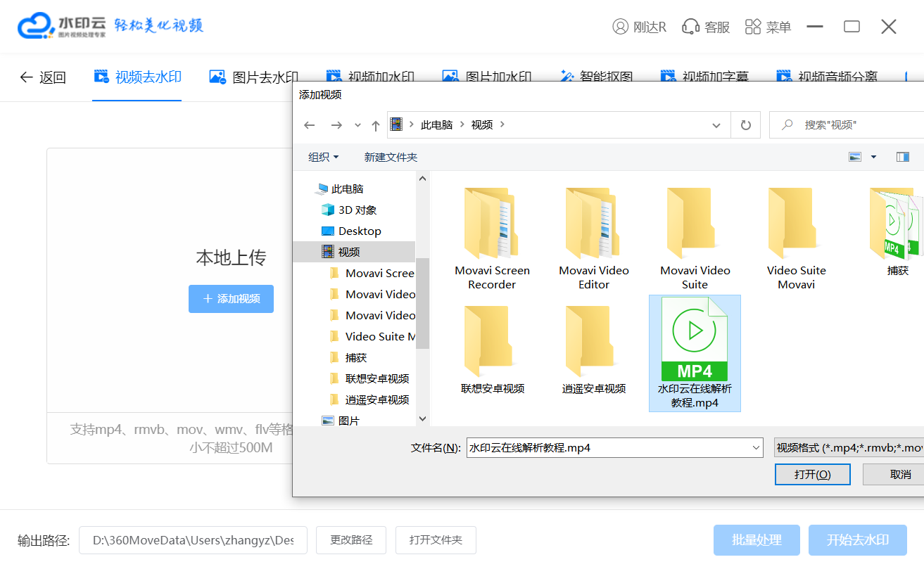Click the output path field
Viewport: 924px width, 569px height.
tap(193, 540)
